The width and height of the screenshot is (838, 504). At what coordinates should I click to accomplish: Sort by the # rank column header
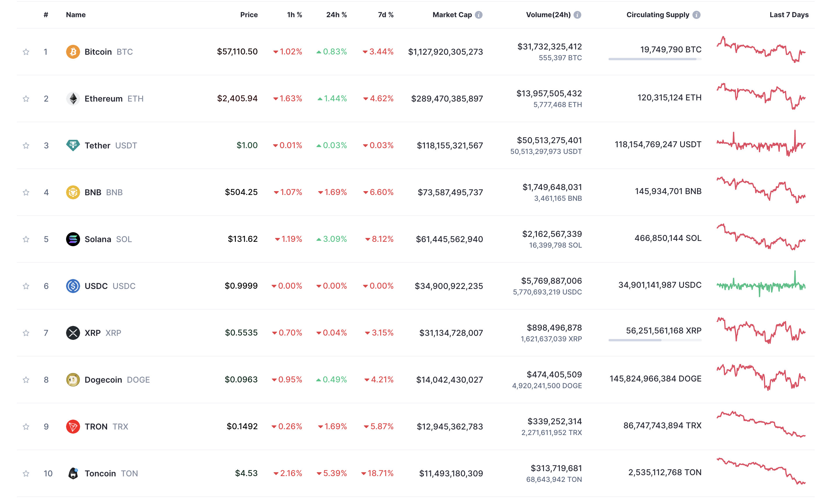[46, 15]
